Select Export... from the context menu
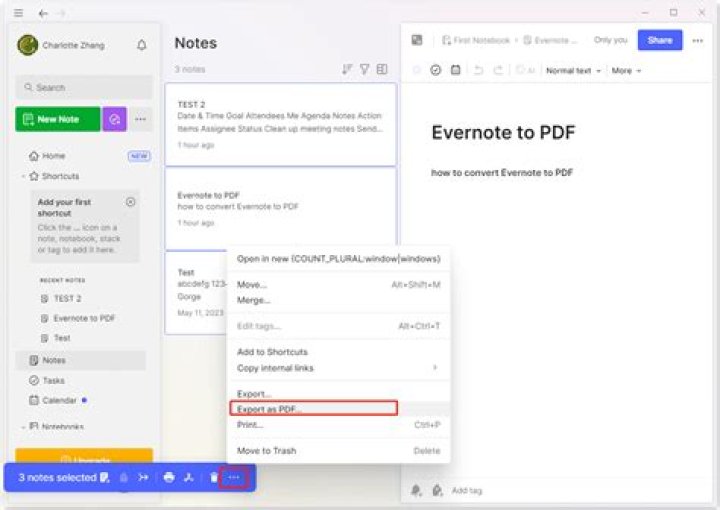 click(x=338, y=394)
